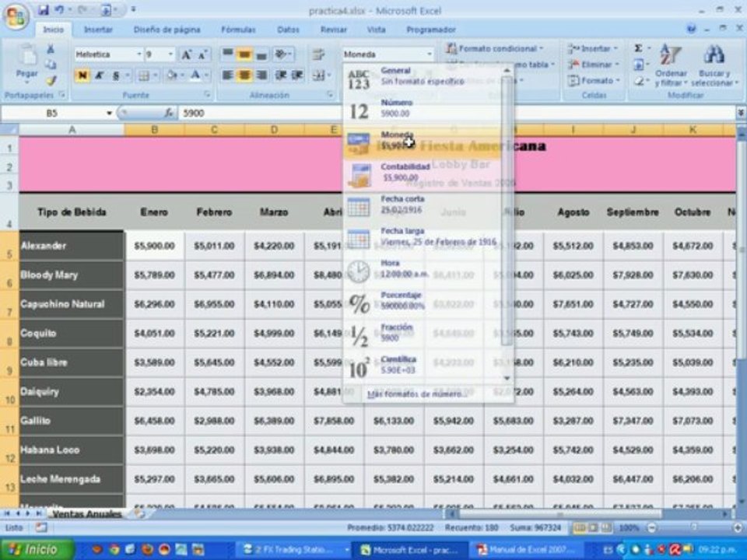The width and height of the screenshot is (747, 560).
Task: Expand the Name Box B5 dropdown
Action: pyautogui.click(x=109, y=114)
